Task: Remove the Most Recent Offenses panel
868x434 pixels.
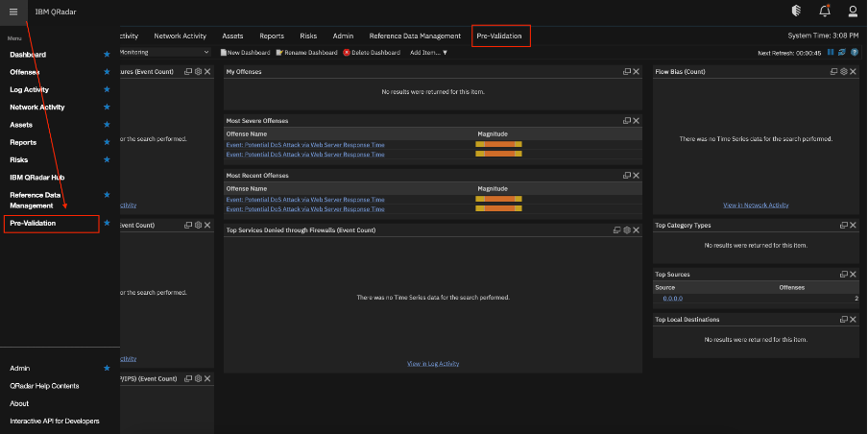Action: tap(637, 175)
